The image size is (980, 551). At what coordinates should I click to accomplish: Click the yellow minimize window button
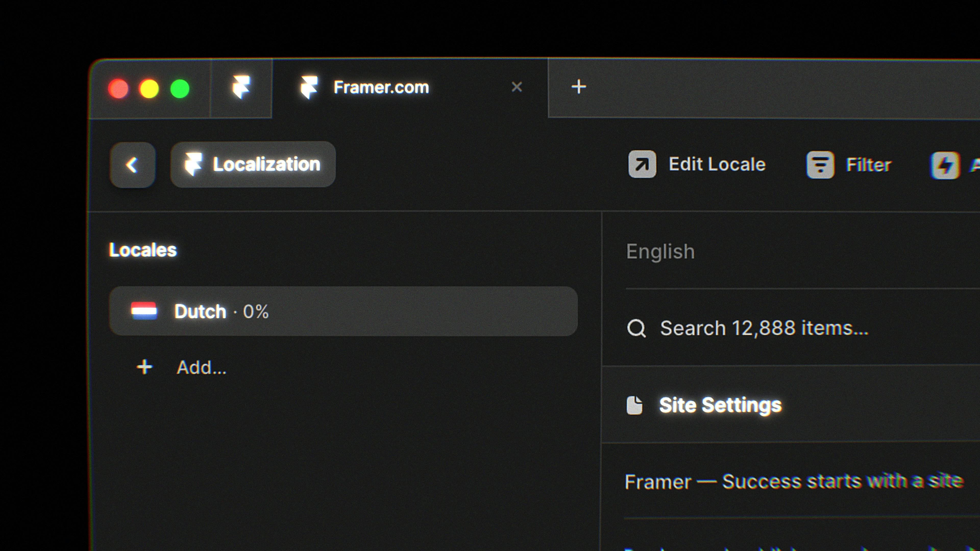click(x=149, y=89)
